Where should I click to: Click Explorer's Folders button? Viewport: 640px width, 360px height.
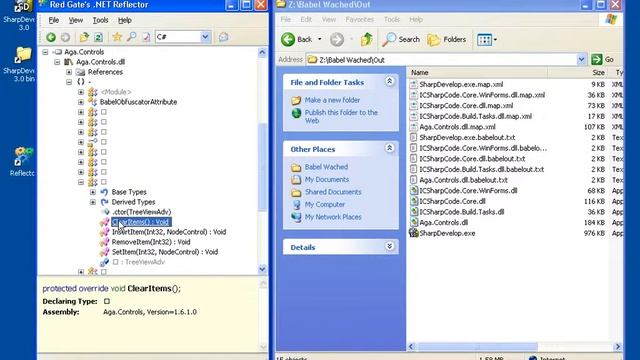coord(447,39)
